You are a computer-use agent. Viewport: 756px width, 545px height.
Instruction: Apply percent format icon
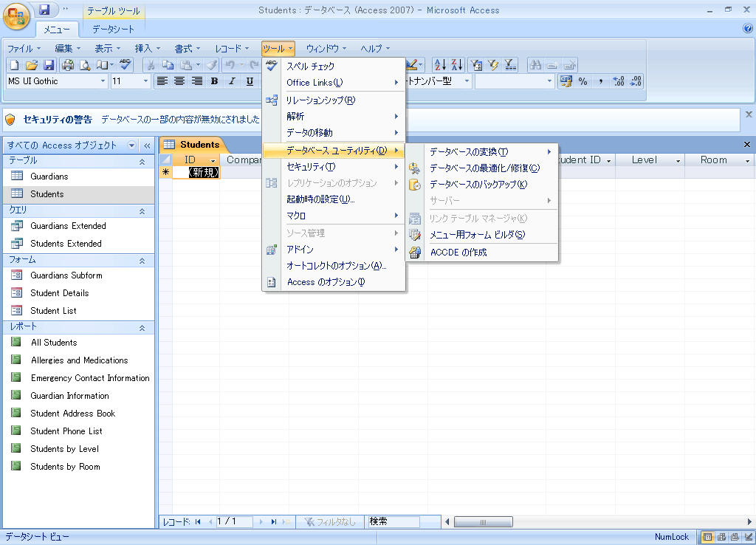click(x=583, y=81)
